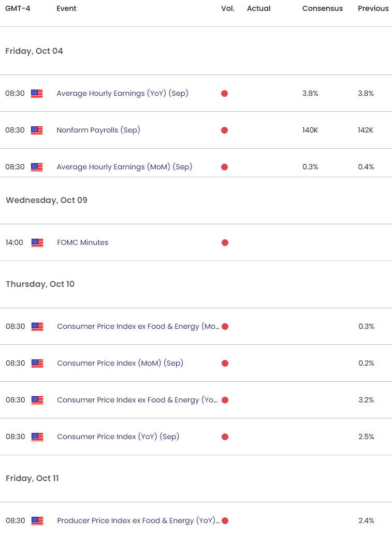Screen dimensions: 392x536
Task: Click the volatility dot for Average Hourly Earnings (YoY)
Action: coord(224,94)
